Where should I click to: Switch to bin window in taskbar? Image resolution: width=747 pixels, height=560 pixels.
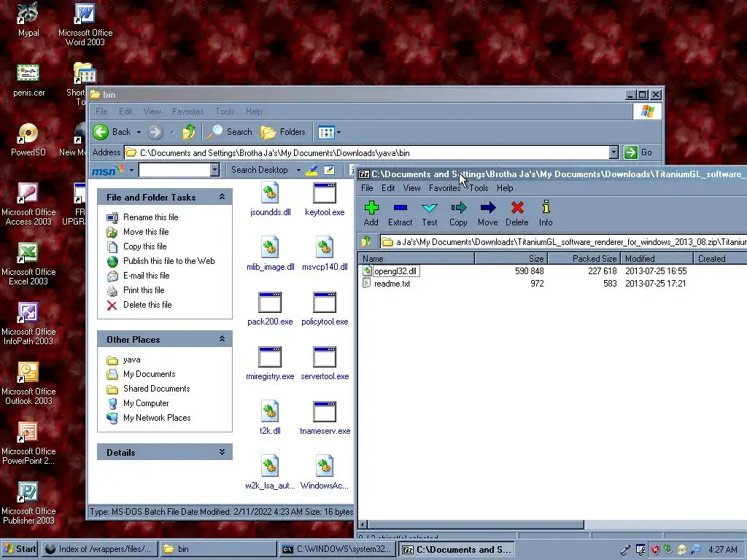[x=219, y=549]
